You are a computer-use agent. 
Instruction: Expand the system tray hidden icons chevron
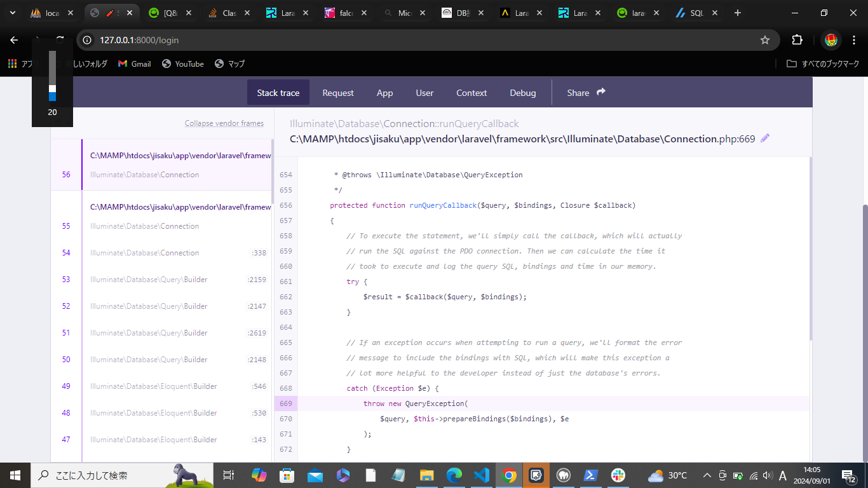707,475
